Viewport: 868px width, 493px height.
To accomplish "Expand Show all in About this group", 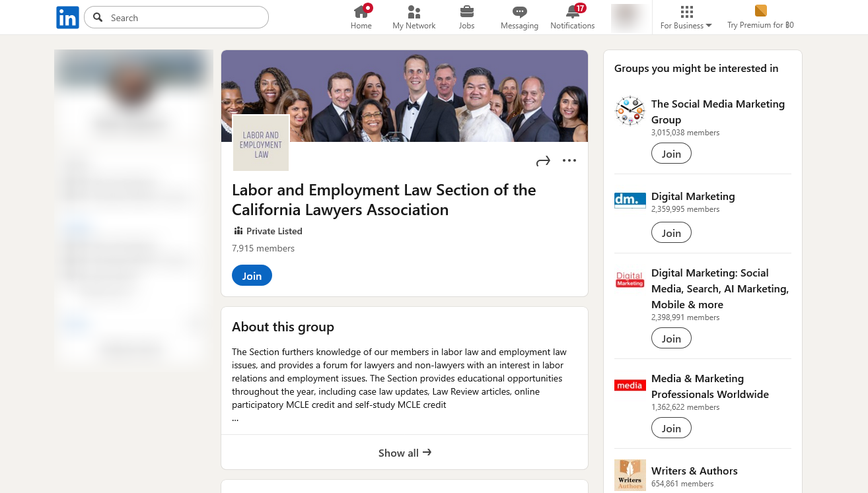I will click(x=404, y=453).
